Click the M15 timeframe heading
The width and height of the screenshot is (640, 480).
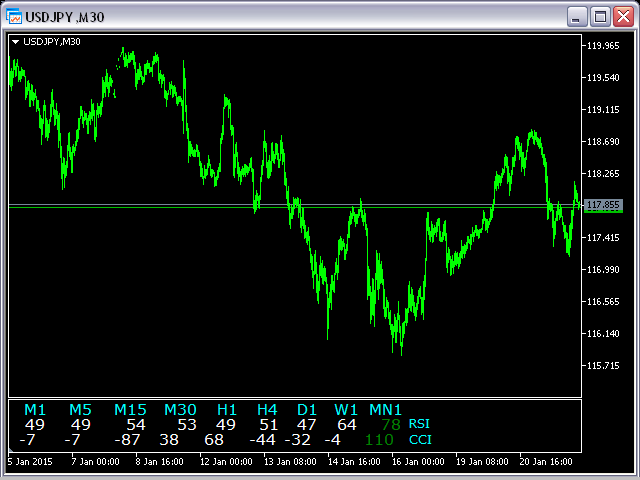[130, 410]
